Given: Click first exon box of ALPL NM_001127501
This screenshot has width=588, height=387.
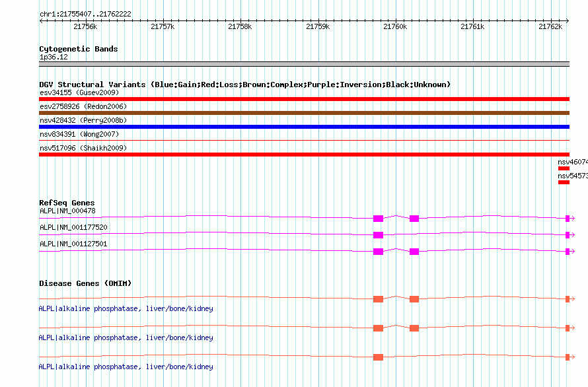Looking at the screenshot, I should point(378,252).
